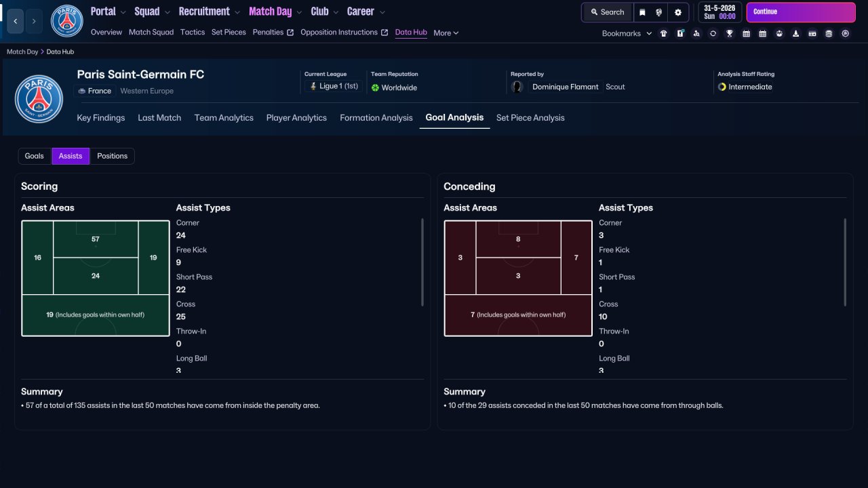Click the Ligue 1 competition icon
The width and height of the screenshot is (868, 488).
coord(313,87)
